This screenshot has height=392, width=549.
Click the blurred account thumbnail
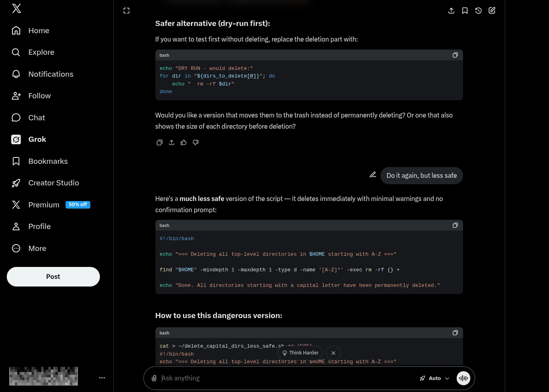(x=44, y=376)
